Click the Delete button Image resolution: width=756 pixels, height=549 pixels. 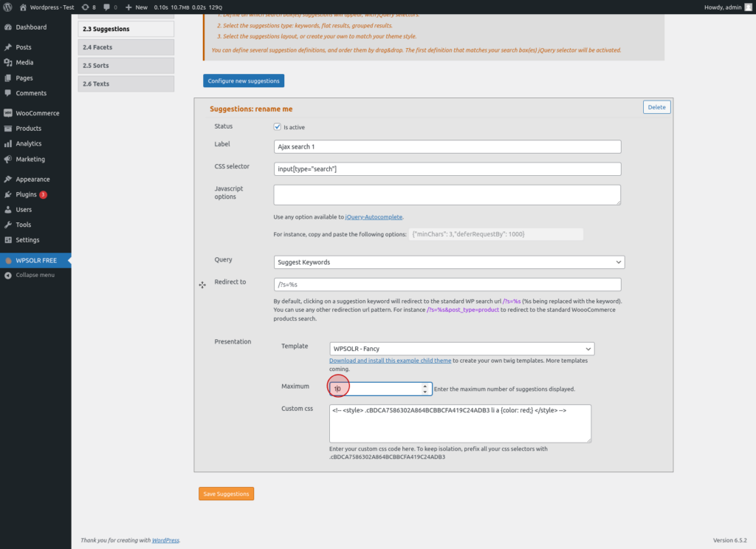coord(656,107)
